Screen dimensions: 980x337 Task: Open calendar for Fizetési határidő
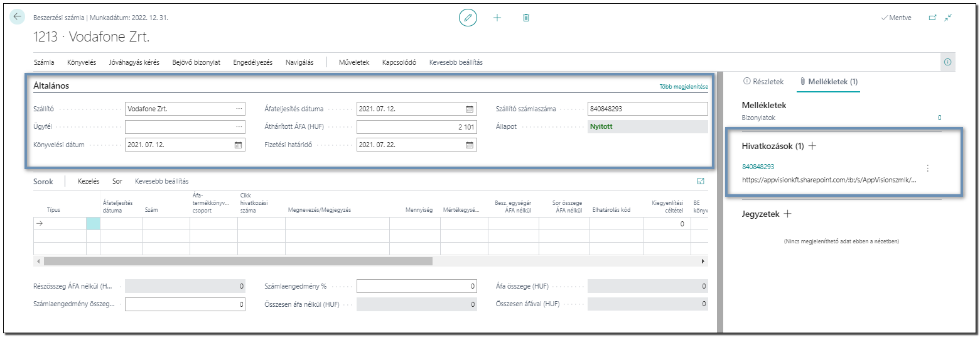pos(470,145)
